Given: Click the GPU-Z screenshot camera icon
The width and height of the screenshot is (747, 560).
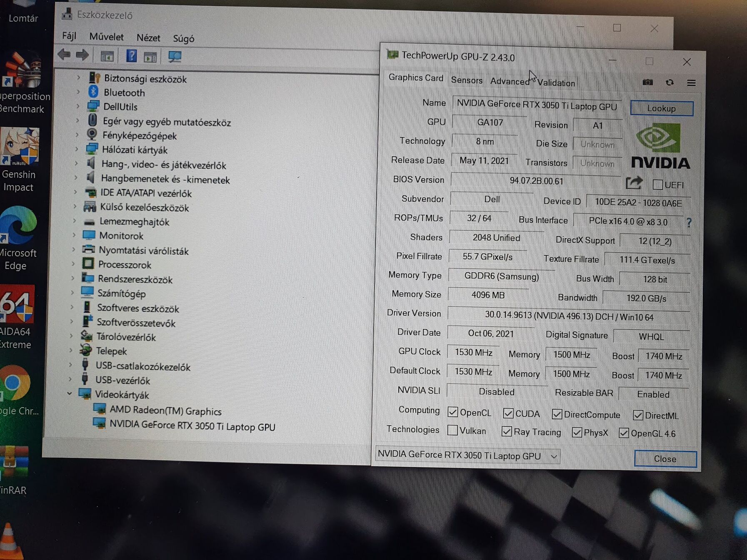Looking at the screenshot, I should click(x=647, y=82).
